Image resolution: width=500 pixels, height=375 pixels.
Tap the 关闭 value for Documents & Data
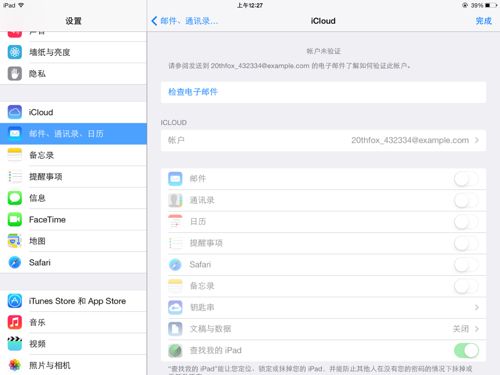pos(461,329)
